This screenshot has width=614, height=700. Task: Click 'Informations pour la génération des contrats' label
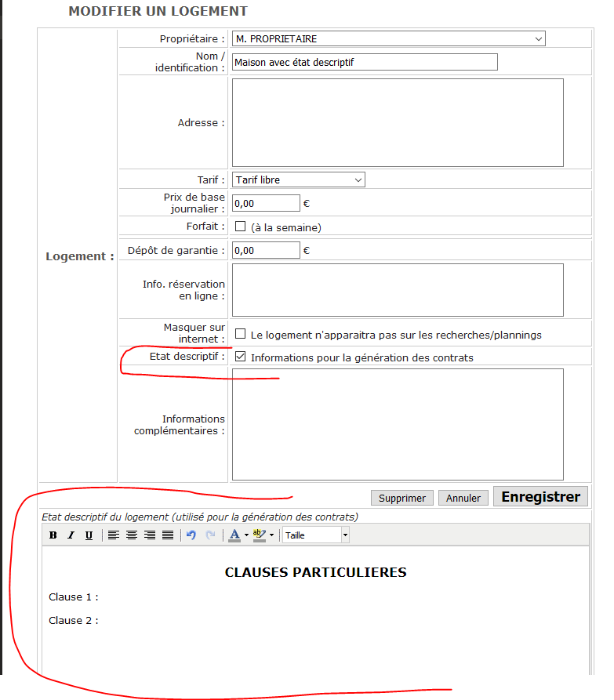tap(361, 357)
